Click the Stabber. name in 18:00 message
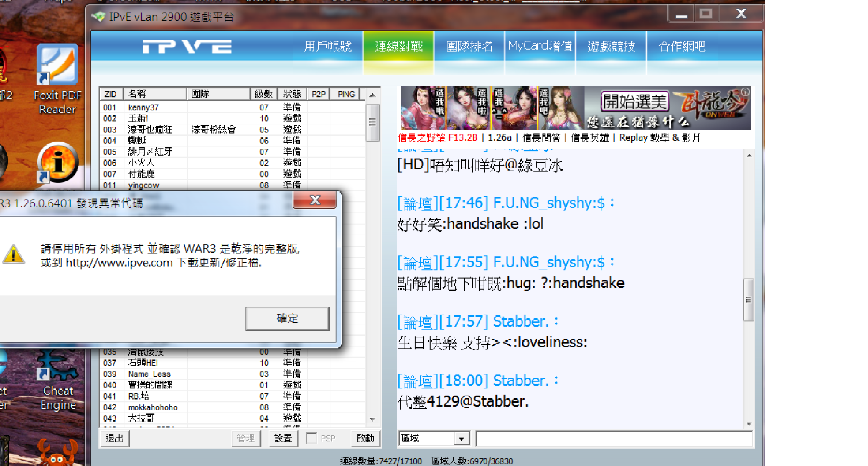The image size is (868, 466). 521,381
